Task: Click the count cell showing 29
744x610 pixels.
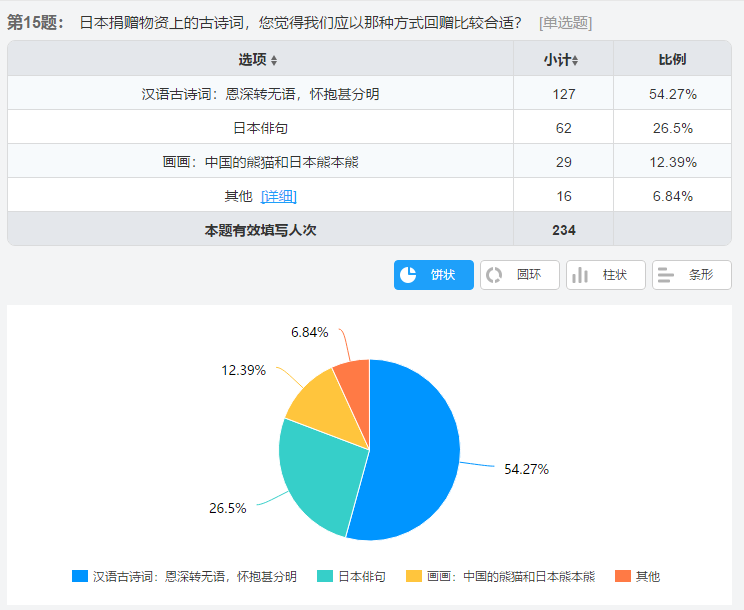Action: tap(564, 162)
